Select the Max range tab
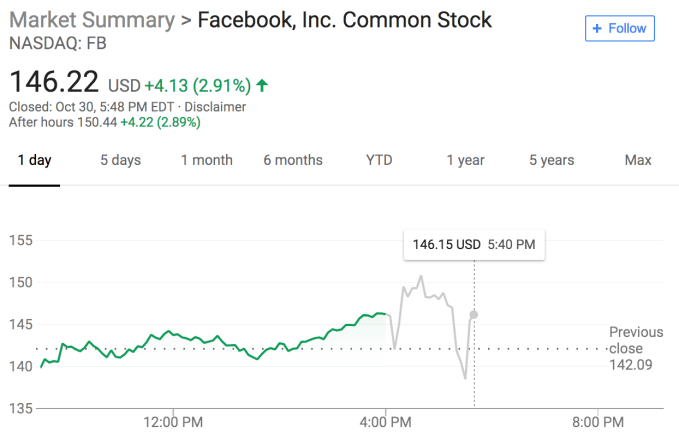Viewport: 679px width, 438px height. click(x=637, y=160)
